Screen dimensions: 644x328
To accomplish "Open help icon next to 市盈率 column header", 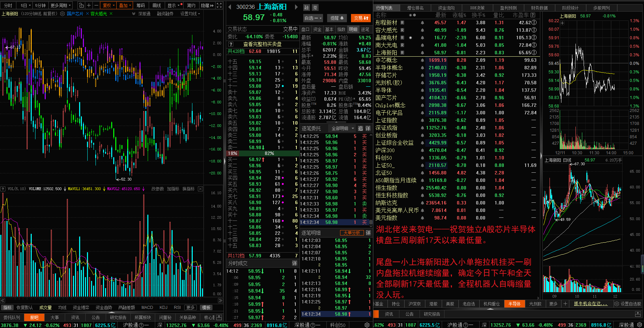I will 533,15.
